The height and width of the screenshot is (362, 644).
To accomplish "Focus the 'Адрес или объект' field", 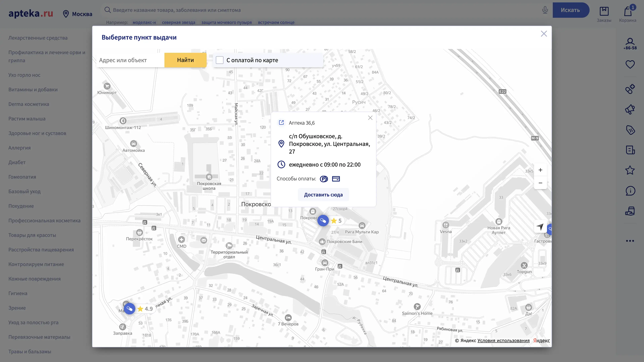I will point(130,60).
